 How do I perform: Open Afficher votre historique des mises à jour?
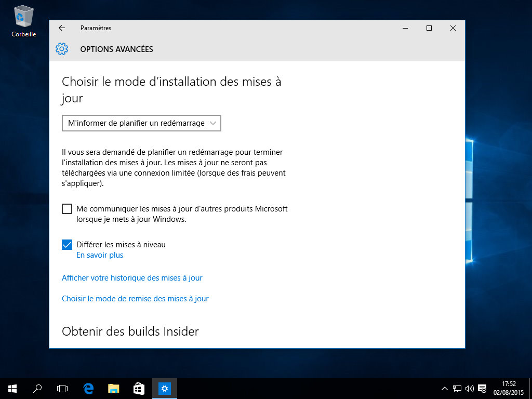tap(132, 278)
